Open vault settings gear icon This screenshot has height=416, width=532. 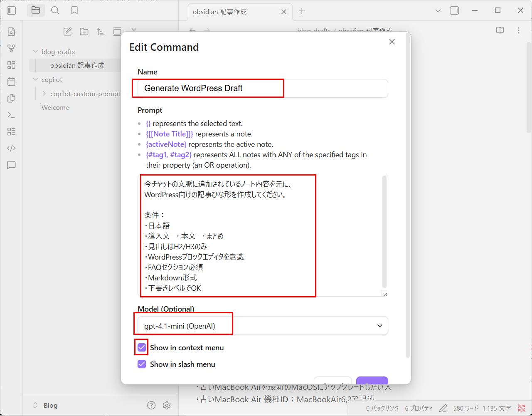point(167,405)
